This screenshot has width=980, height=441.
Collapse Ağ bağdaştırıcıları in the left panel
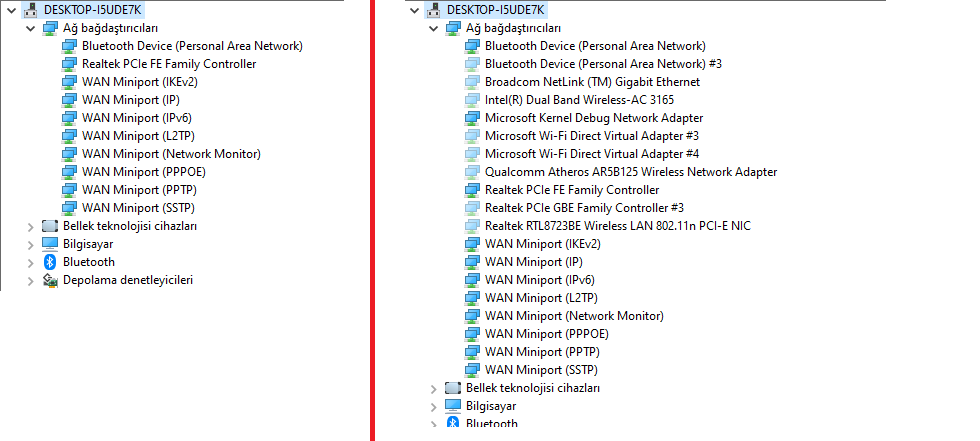pyautogui.click(x=31, y=28)
